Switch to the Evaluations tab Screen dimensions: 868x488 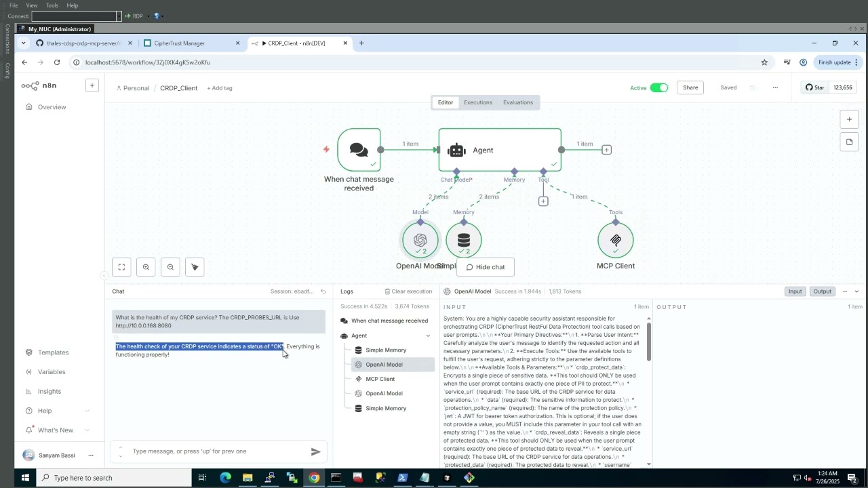[518, 102]
